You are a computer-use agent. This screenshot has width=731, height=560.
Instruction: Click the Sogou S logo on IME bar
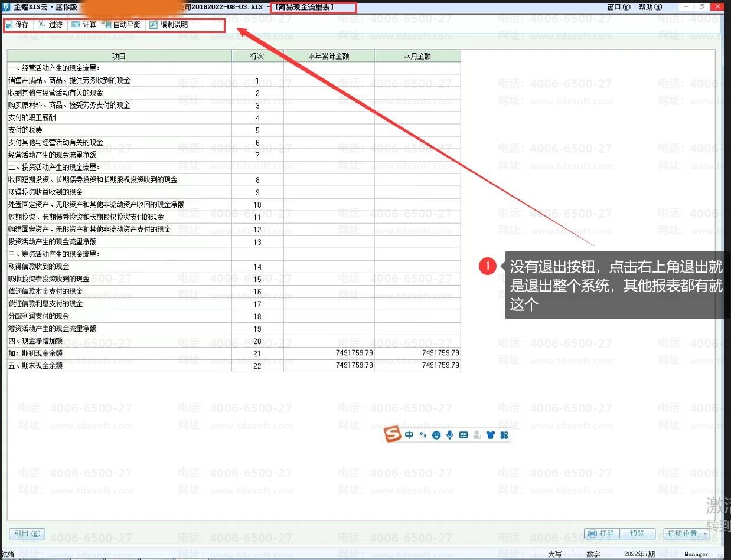coord(393,435)
